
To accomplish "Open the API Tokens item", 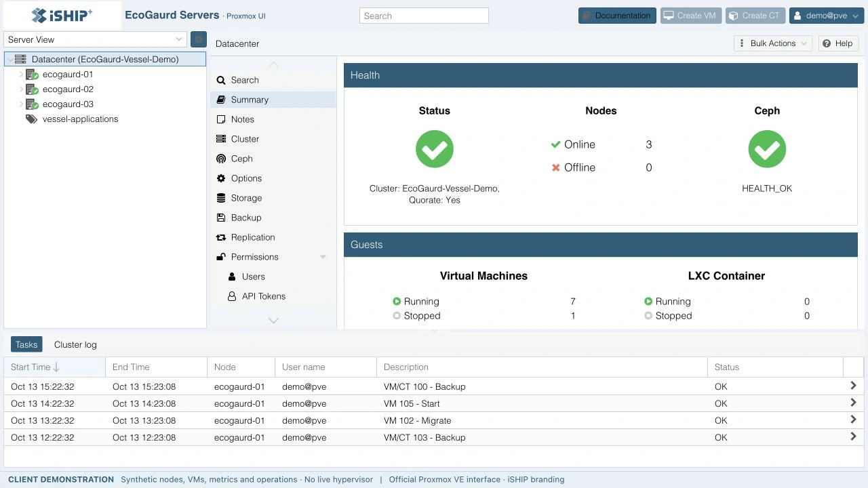I will tap(273, 296).
